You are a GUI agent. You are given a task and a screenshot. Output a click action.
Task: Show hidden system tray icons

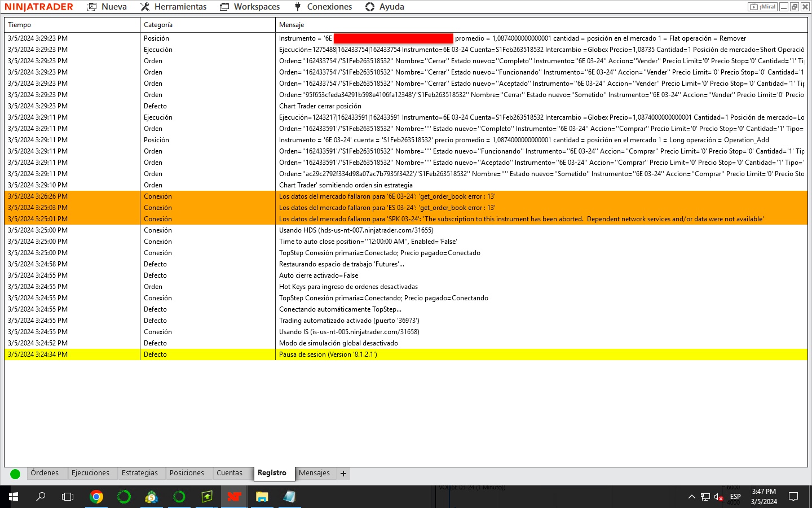click(x=692, y=497)
